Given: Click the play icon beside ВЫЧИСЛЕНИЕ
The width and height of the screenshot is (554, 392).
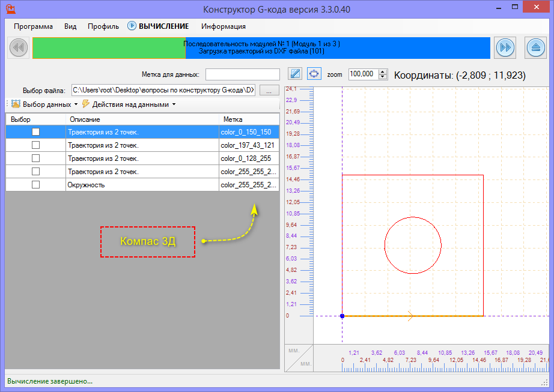Looking at the screenshot, I should pos(132,26).
